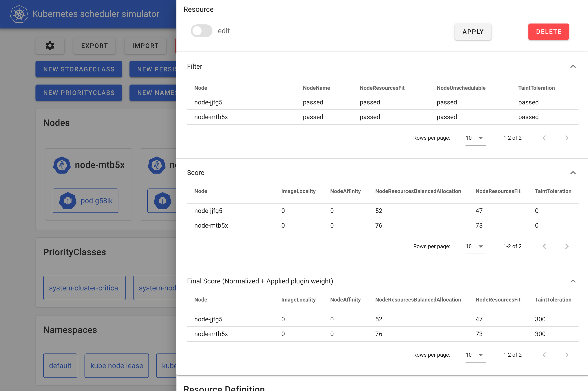
Task: Click next page arrow under Final Score
Action: pos(567,355)
